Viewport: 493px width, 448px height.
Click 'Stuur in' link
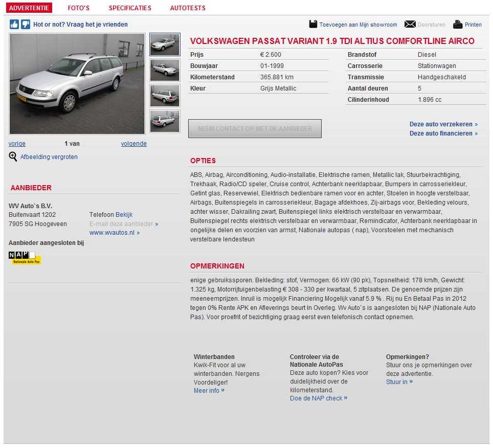(x=399, y=382)
